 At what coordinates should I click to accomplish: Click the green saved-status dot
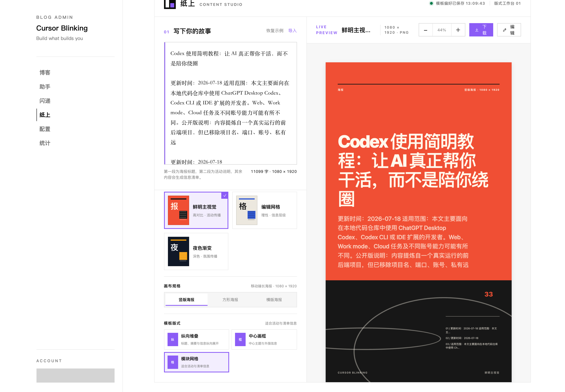pyautogui.click(x=431, y=4)
